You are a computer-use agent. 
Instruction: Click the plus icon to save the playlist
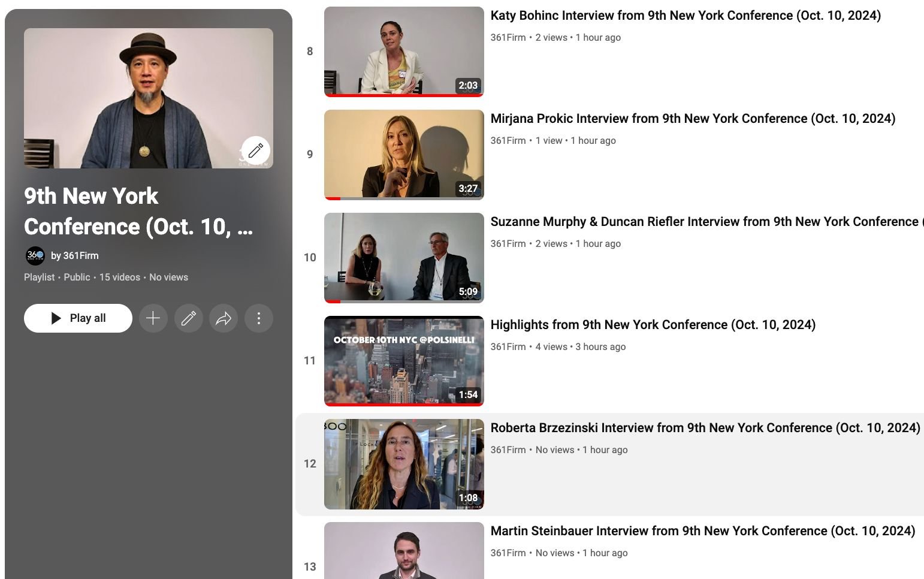153,318
